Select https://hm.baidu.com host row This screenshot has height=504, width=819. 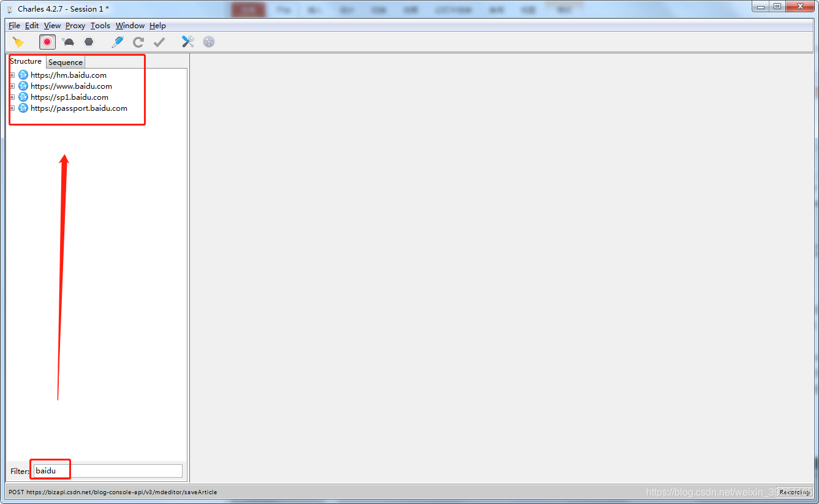(x=69, y=75)
